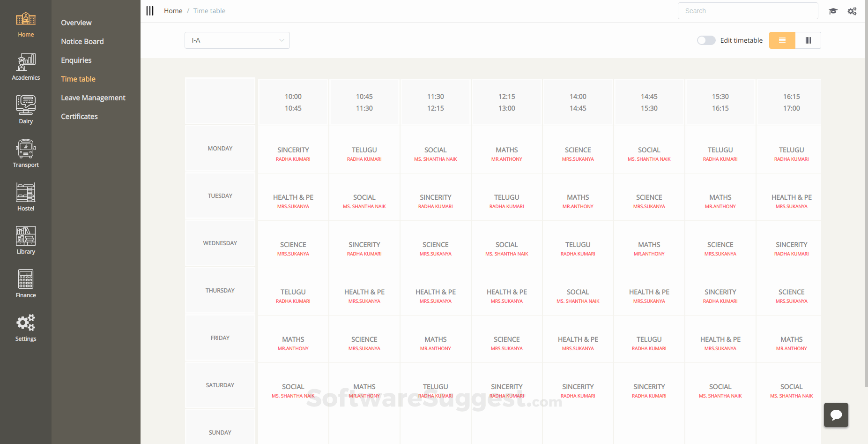Click the 11:30–12:15 time slot header
This screenshot has width=868, height=444.
[436, 102]
